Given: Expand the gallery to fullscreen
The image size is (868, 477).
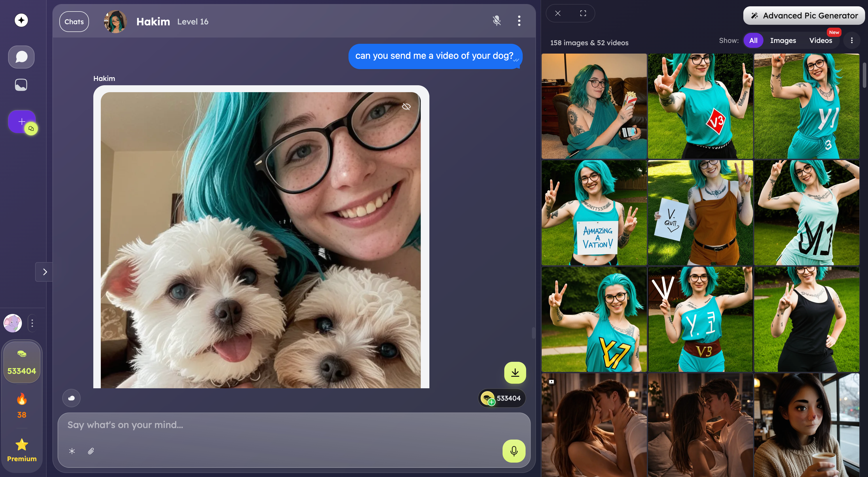Looking at the screenshot, I should pos(583,14).
